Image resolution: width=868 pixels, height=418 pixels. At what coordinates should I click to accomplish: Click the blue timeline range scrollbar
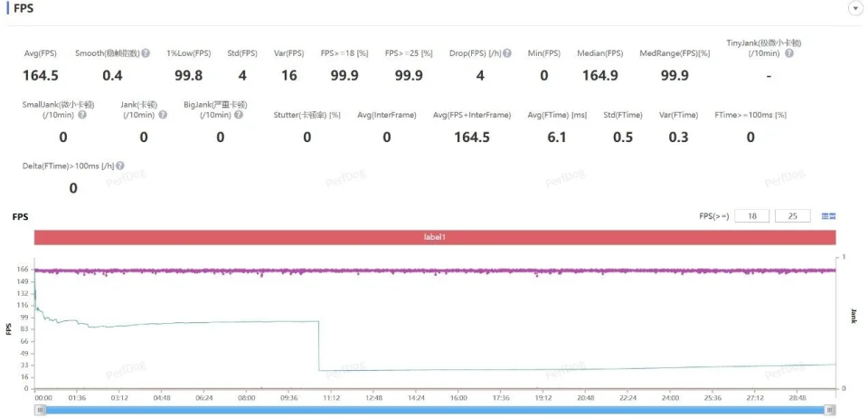click(x=435, y=410)
